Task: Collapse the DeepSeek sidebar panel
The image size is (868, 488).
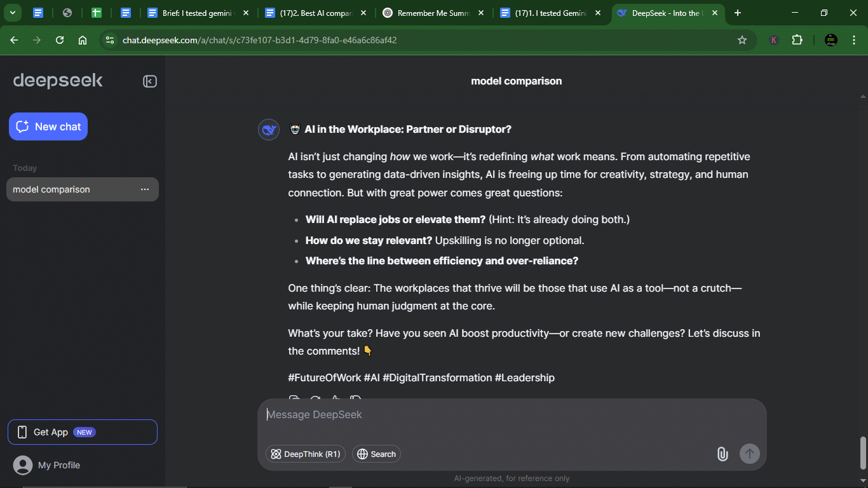Action: click(x=149, y=81)
